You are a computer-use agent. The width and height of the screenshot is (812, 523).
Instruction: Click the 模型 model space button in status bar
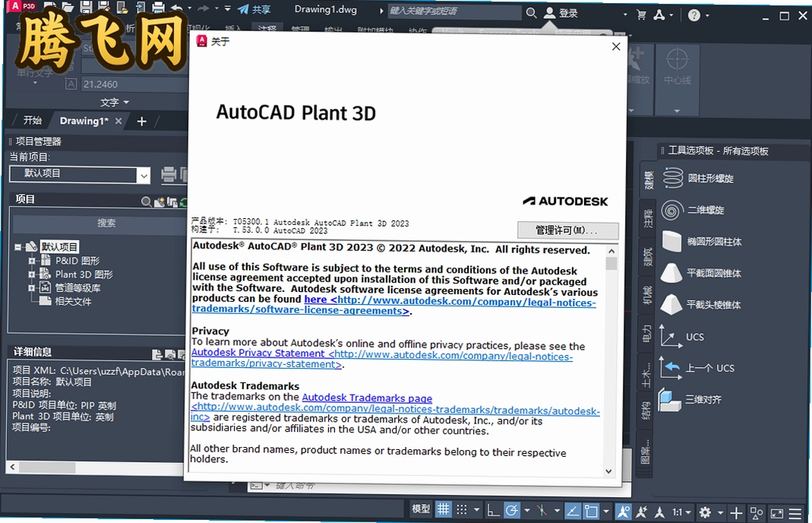coord(421,509)
